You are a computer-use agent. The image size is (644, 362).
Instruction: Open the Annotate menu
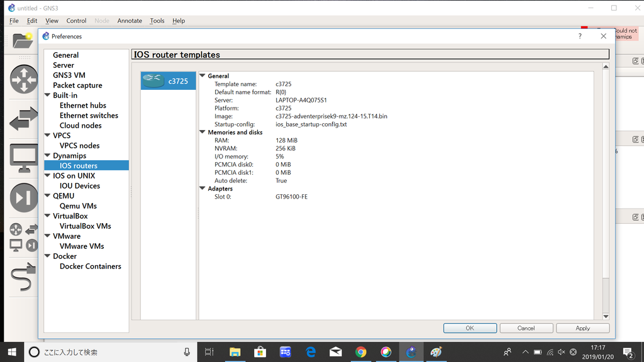[130, 21]
